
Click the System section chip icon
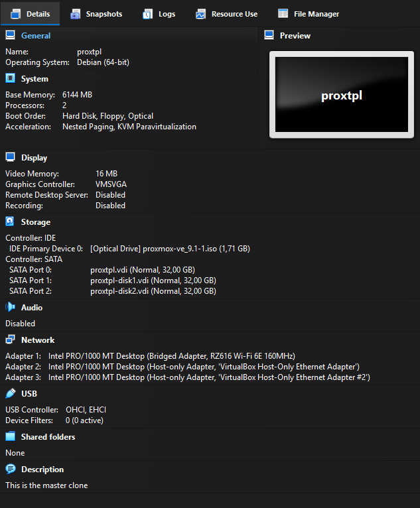click(11, 78)
